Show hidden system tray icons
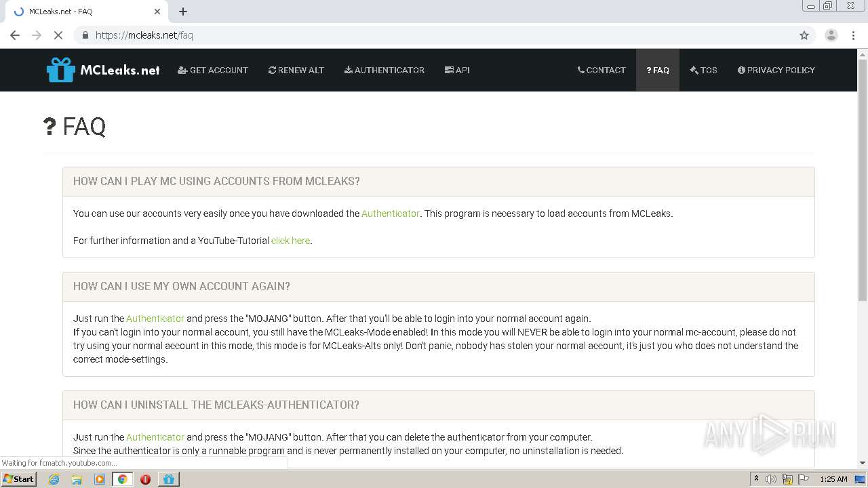The image size is (868, 488). (756, 479)
